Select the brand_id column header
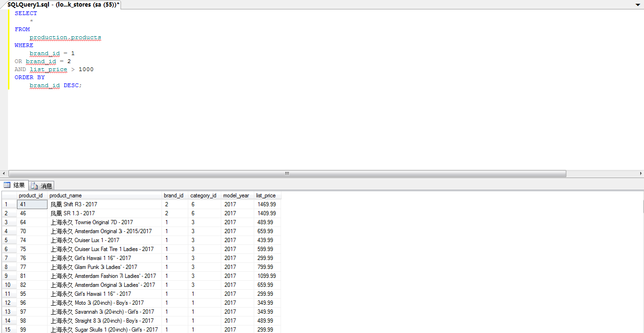 click(x=175, y=195)
